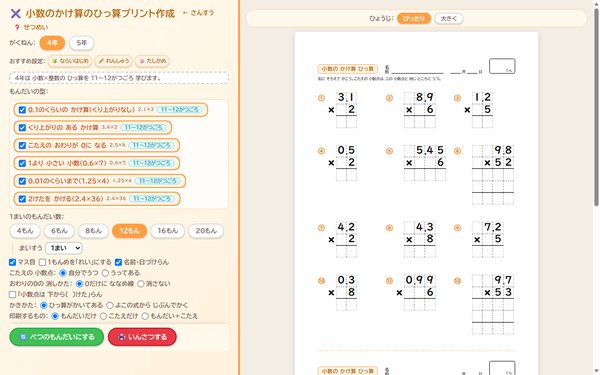The width and height of the screenshot is (600, 375).
Task: Choose 20もん problem count
Action: click(206, 231)
